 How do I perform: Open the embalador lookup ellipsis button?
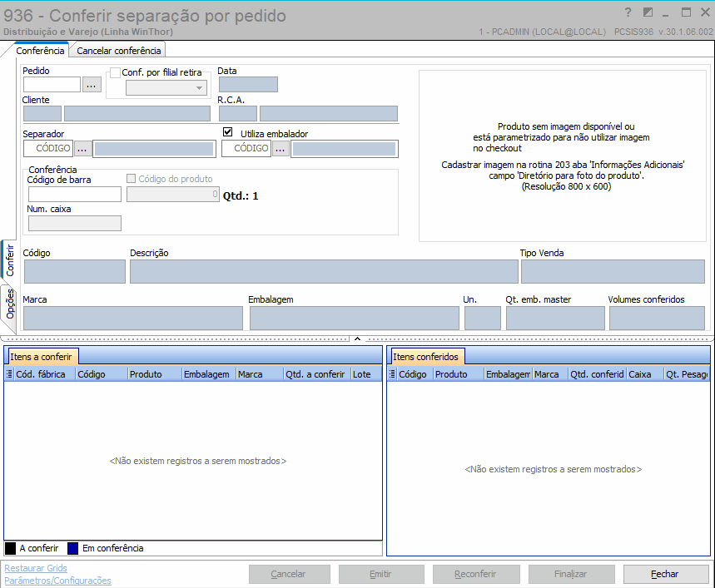[281, 149]
